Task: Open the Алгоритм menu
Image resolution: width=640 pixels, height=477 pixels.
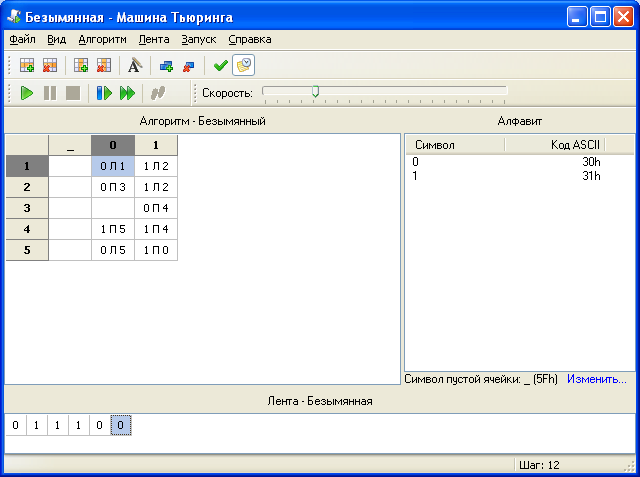Action: (102, 40)
